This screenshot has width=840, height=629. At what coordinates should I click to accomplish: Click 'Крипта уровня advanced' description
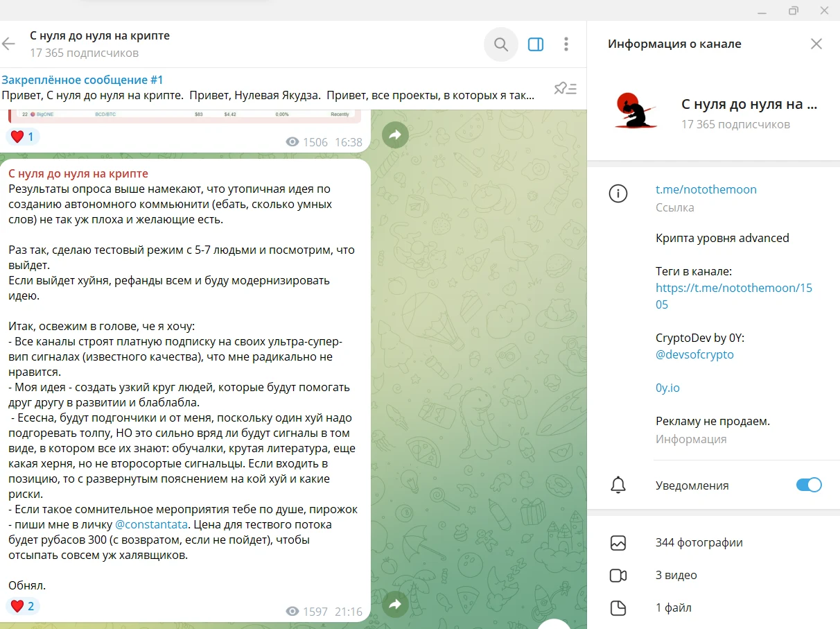(722, 238)
